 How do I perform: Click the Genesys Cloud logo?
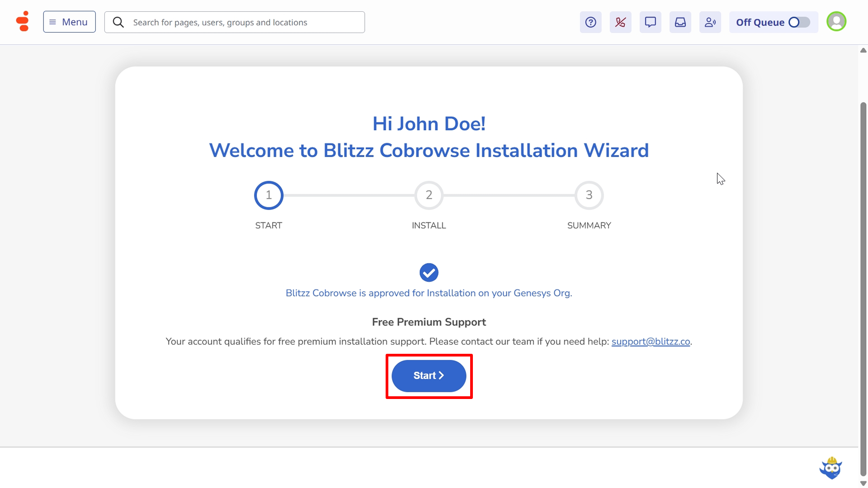[22, 22]
